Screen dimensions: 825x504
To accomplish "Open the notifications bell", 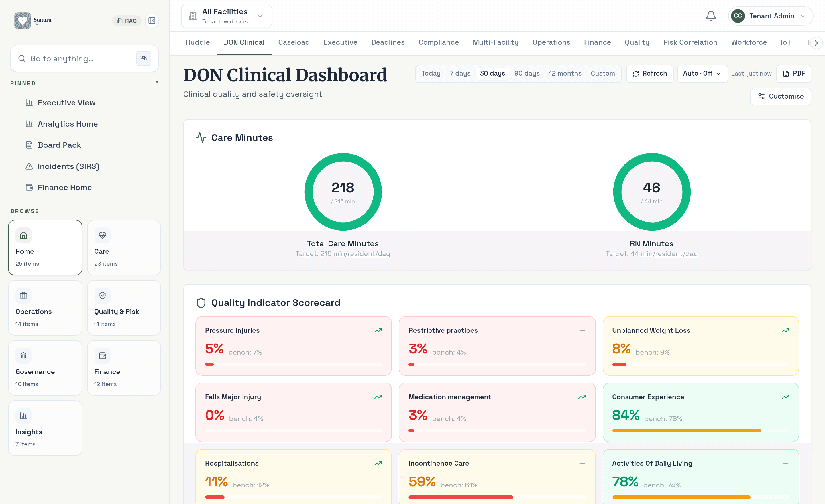I will pyautogui.click(x=710, y=16).
